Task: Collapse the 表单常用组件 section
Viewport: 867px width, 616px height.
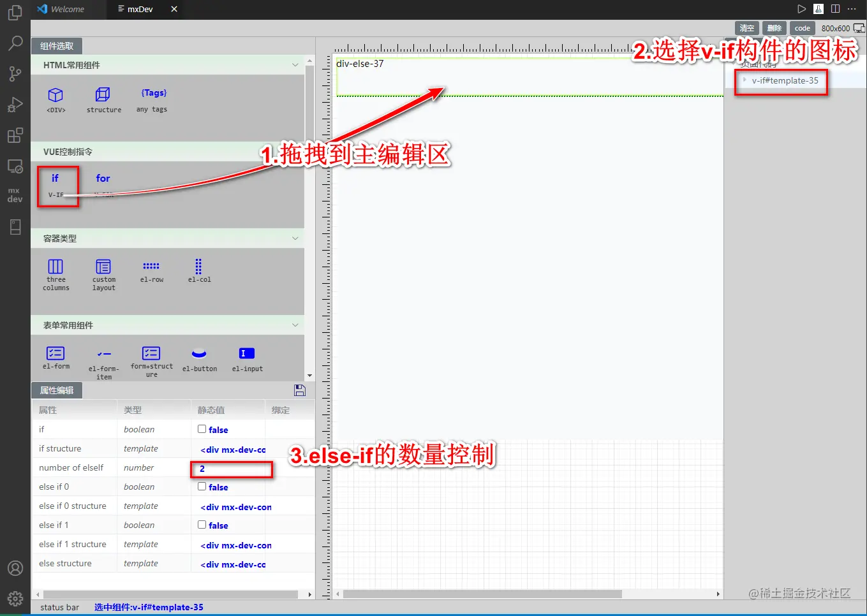Action: 295,325
